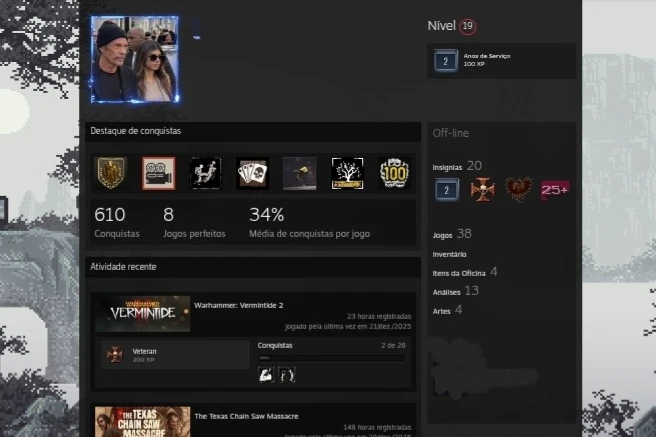Click the white tree achievement icon
This screenshot has height=437, width=656.
pos(347,173)
